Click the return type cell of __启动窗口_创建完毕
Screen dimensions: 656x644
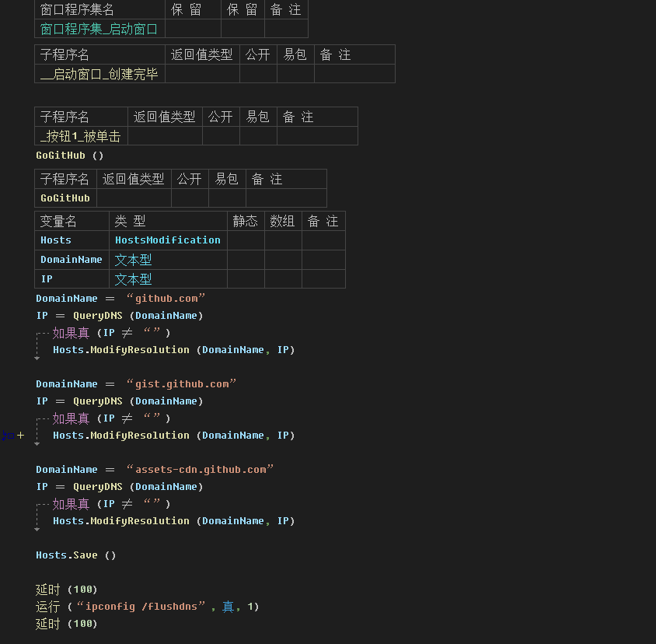[202, 74]
